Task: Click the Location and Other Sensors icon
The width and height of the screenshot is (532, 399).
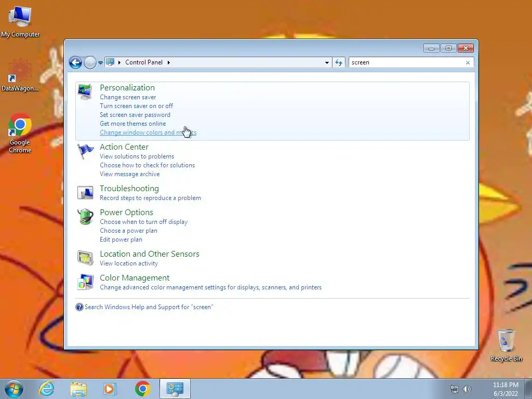Action: point(85,258)
